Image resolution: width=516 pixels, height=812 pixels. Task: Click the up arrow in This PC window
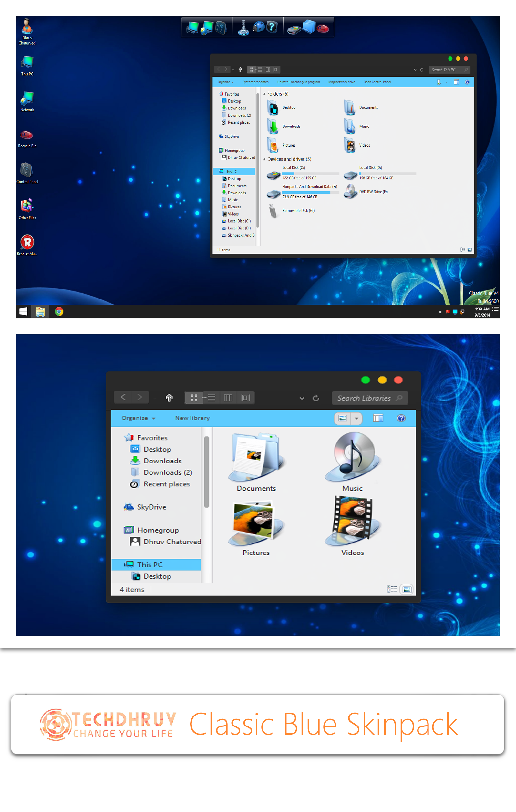pos(240,69)
